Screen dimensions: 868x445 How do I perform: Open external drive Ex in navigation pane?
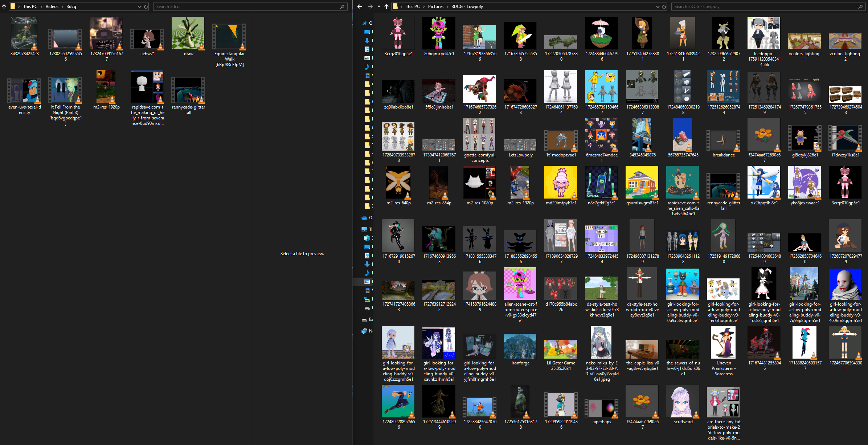[x=368, y=320]
